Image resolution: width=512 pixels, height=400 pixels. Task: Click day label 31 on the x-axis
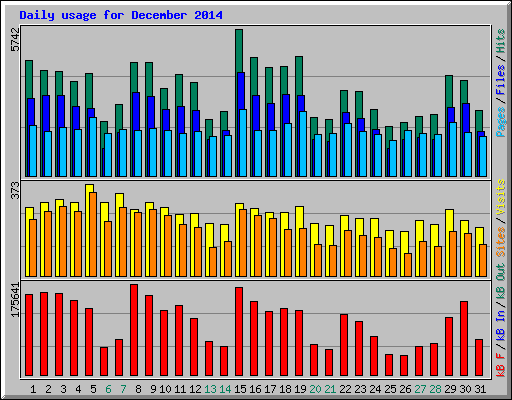pyautogui.click(x=480, y=389)
